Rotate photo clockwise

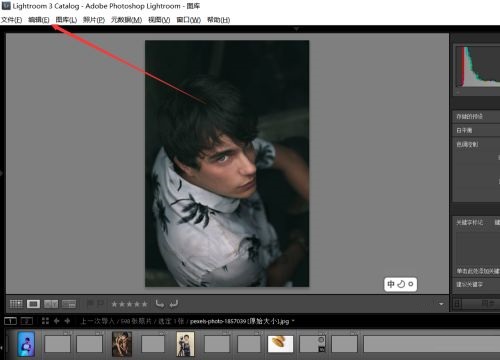(174, 304)
